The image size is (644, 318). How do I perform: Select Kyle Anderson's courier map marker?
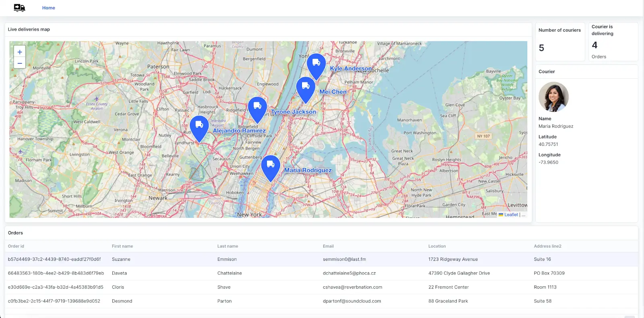pos(316,66)
